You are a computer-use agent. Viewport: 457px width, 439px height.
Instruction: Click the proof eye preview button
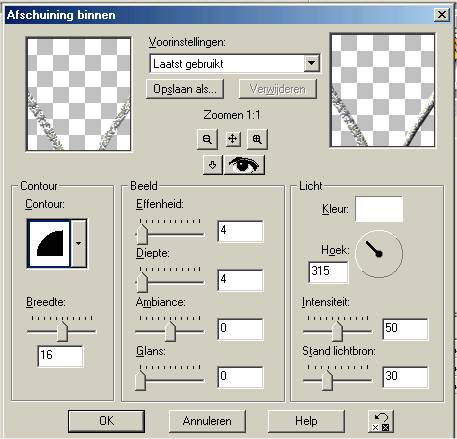click(x=244, y=165)
